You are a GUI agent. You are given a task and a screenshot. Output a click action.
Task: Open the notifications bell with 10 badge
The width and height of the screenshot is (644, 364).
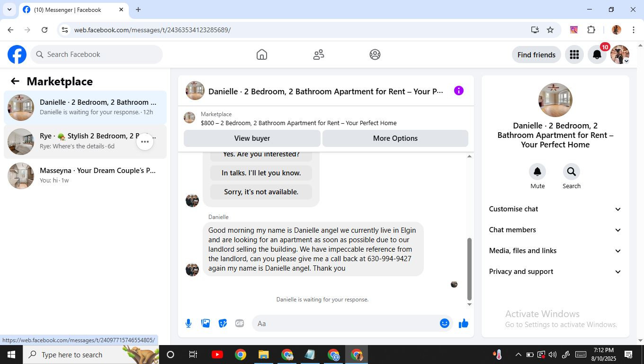pos(597,55)
